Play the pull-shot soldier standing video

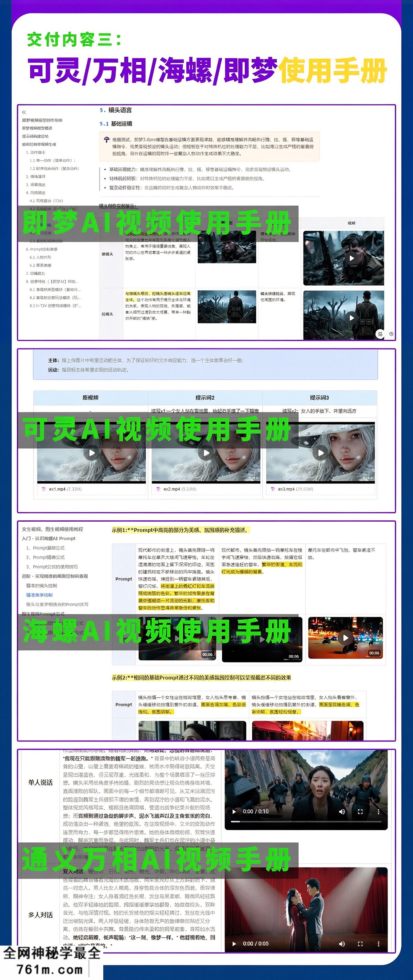click(351, 317)
